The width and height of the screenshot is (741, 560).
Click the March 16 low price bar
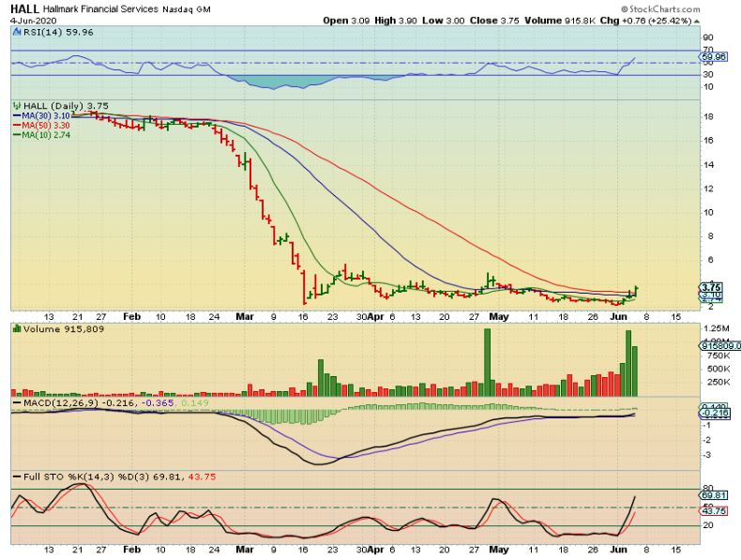pos(304,287)
